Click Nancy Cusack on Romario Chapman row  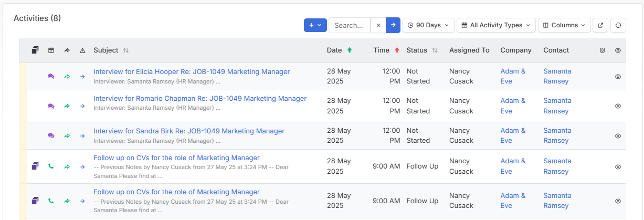[x=461, y=106]
